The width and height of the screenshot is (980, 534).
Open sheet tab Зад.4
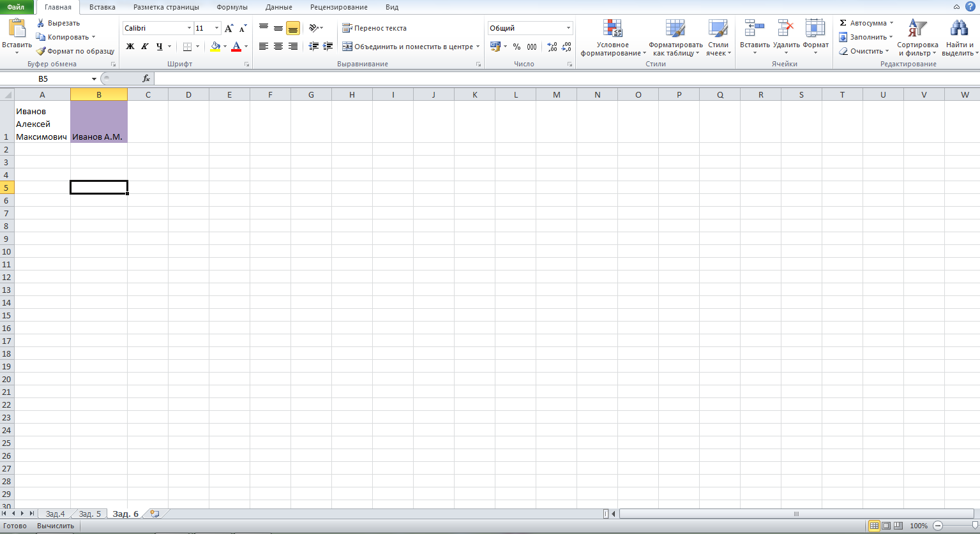point(55,514)
